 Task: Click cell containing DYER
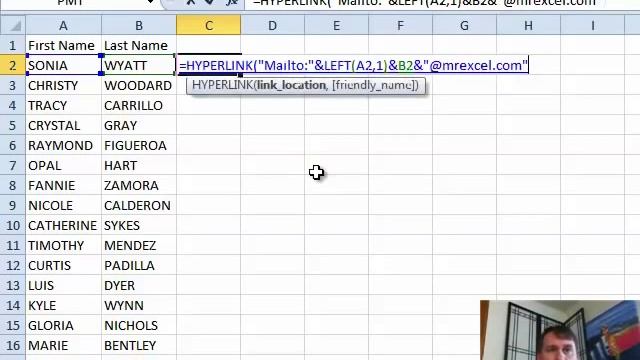click(139, 285)
